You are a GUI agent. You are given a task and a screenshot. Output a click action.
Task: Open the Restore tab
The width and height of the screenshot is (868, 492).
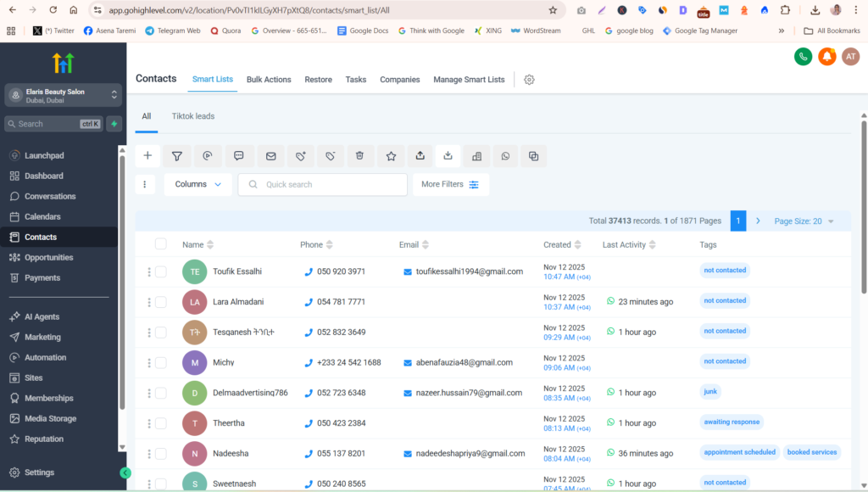[x=319, y=80]
